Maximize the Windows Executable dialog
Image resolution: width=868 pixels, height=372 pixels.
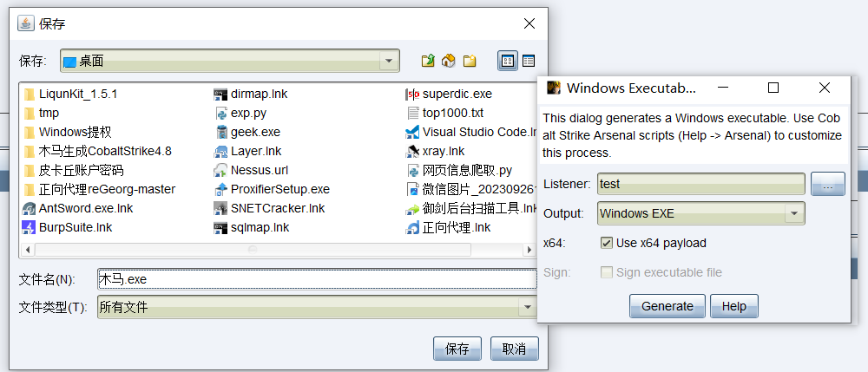coord(773,88)
